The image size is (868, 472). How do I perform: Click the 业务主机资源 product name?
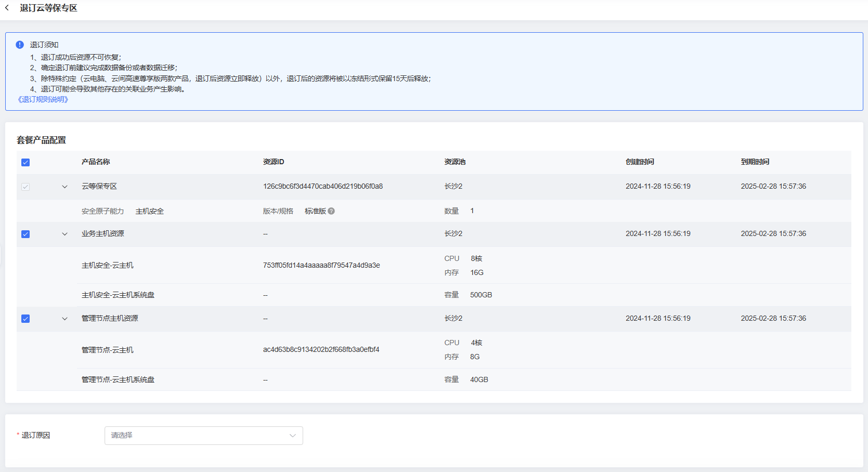(103, 233)
